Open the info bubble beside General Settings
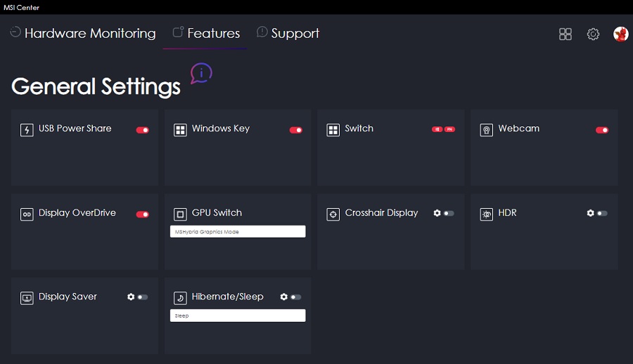The image size is (633, 364). click(200, 73)
